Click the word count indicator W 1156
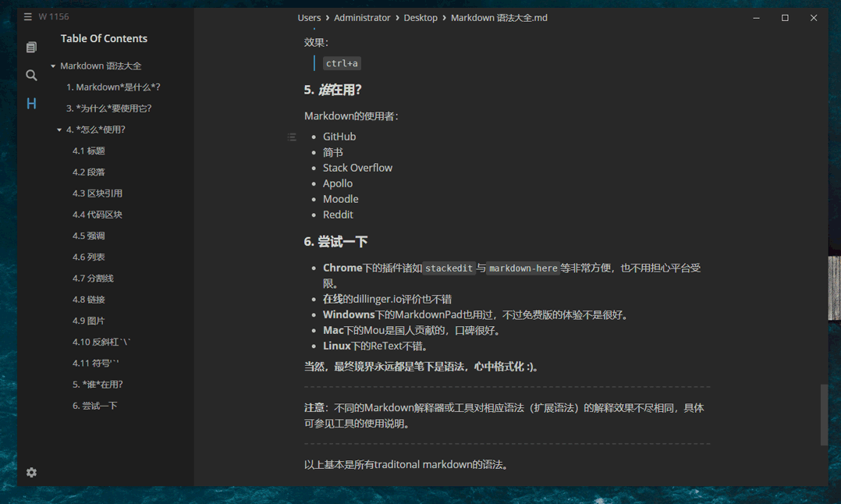The image size is (841, 504). coord(54,16)
